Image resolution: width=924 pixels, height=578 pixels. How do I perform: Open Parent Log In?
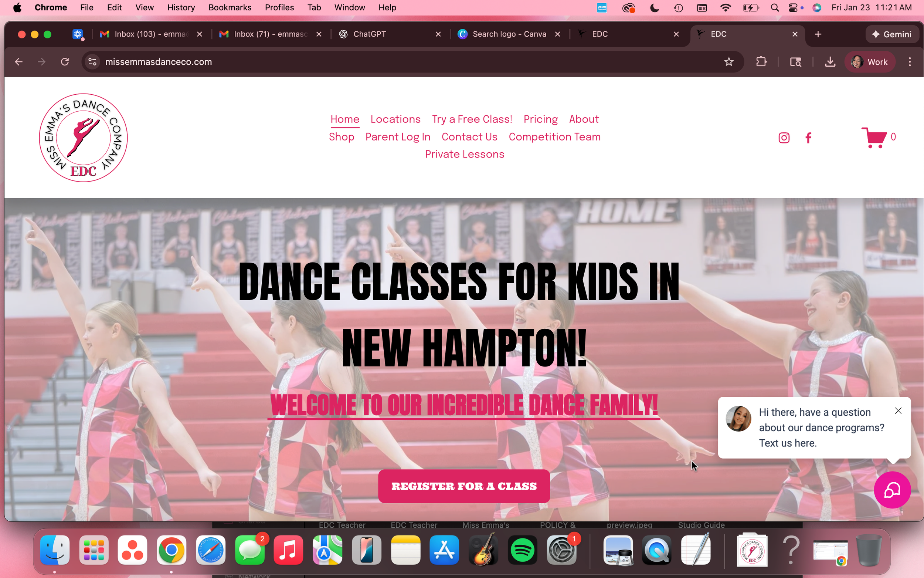[x=398, y=137]
